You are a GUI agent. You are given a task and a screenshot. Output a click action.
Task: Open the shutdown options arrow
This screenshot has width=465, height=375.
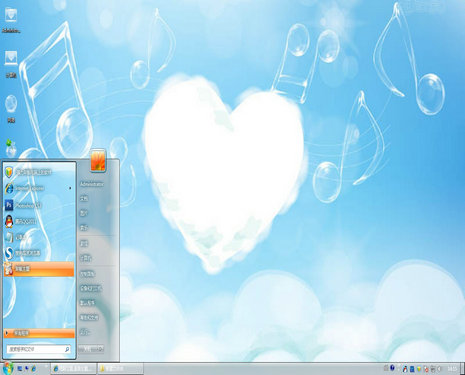[x=100, y=349]
